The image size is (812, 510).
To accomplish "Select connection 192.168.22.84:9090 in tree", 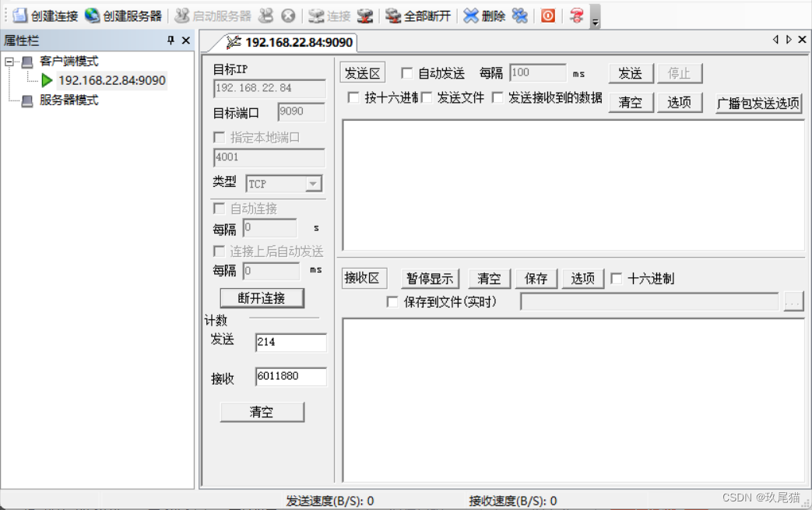I will tap(112, 80).
